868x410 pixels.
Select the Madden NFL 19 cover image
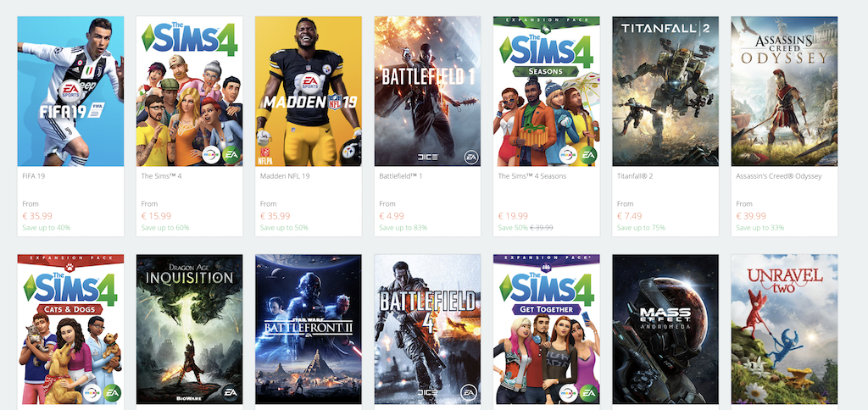point(309,91)
